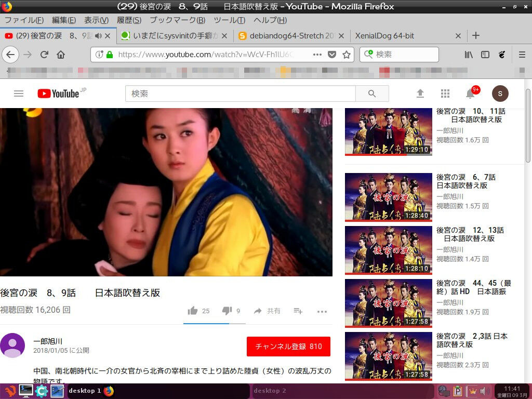Open the gear settings icon in taskbar
Screen dimensions: 532x399
coord(42,391)
